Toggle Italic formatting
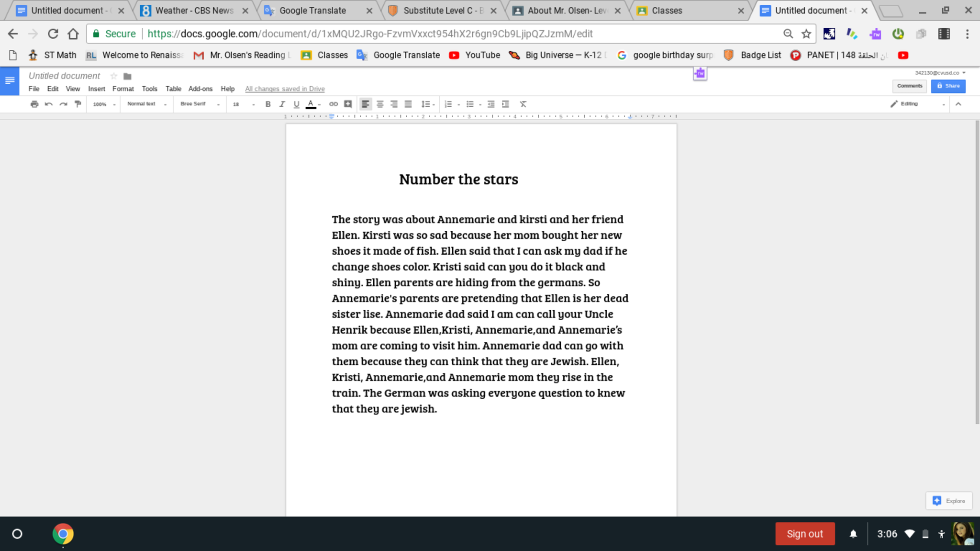The height and width of the screenshot is (551, 980). (282, 104)
